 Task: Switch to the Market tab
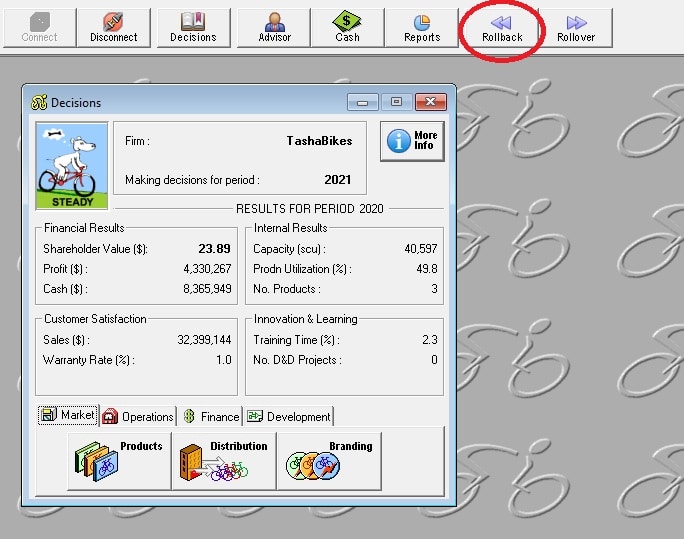tap(68, 416)
